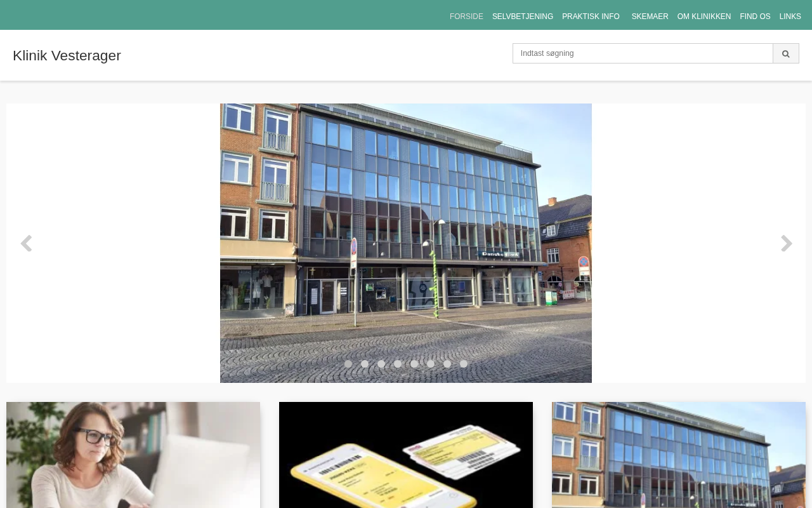Screen dimensions: 812x508
Task: Focus the Indtast søgning search field
Action: 643,53
